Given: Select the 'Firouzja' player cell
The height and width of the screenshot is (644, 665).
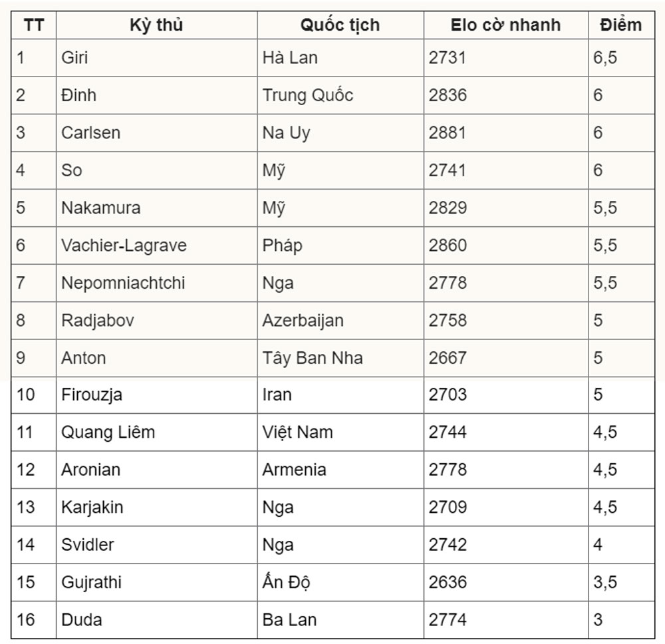Looking at the screenshot, I should [x=156, y=395].
